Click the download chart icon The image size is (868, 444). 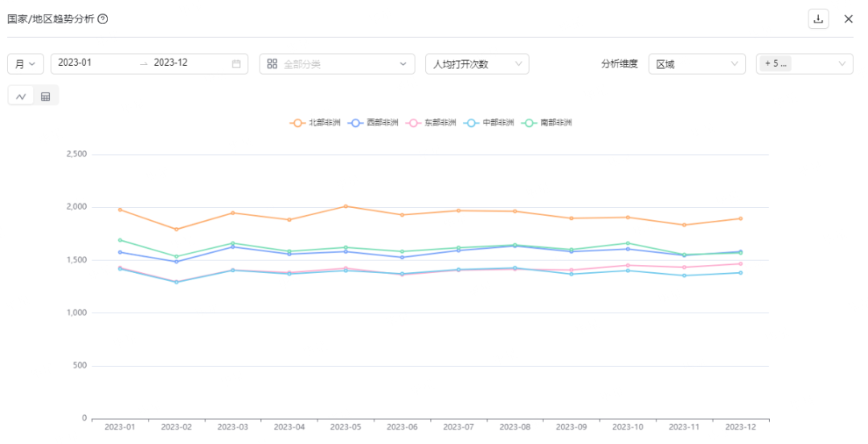818,19
